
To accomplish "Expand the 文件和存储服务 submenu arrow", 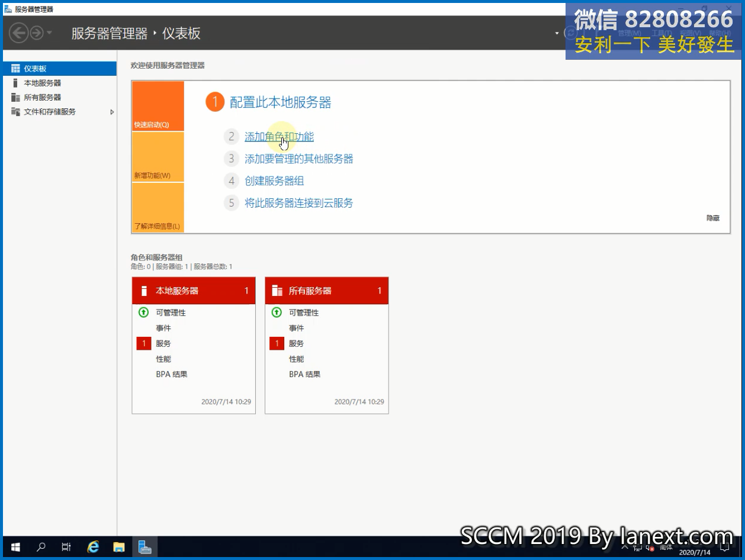I will [x=112, y=111].
